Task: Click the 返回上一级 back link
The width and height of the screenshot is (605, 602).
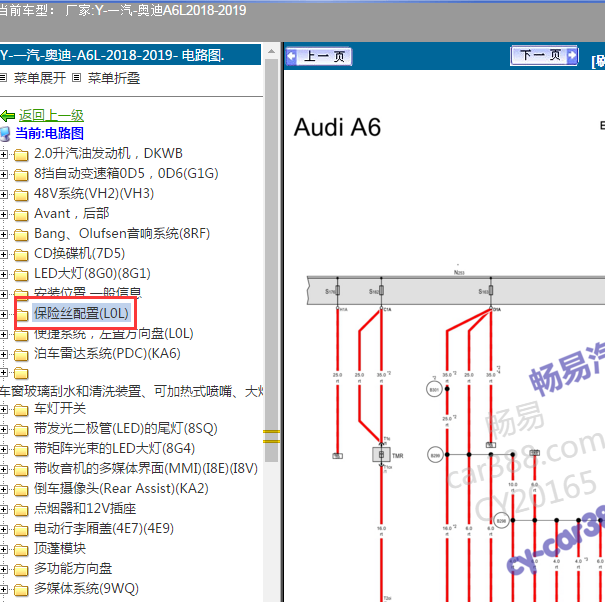Action: 51,115
